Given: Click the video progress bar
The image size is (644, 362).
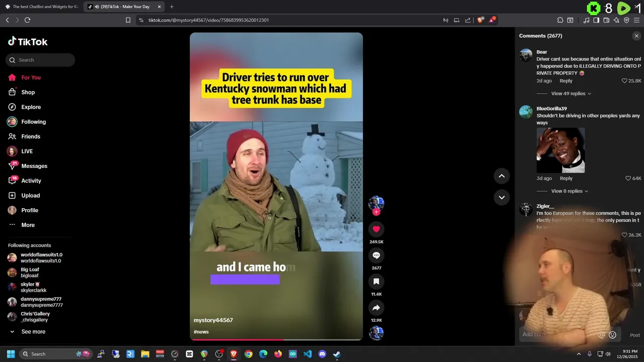Looking at the screenshot, I should [x=276, y=340].
